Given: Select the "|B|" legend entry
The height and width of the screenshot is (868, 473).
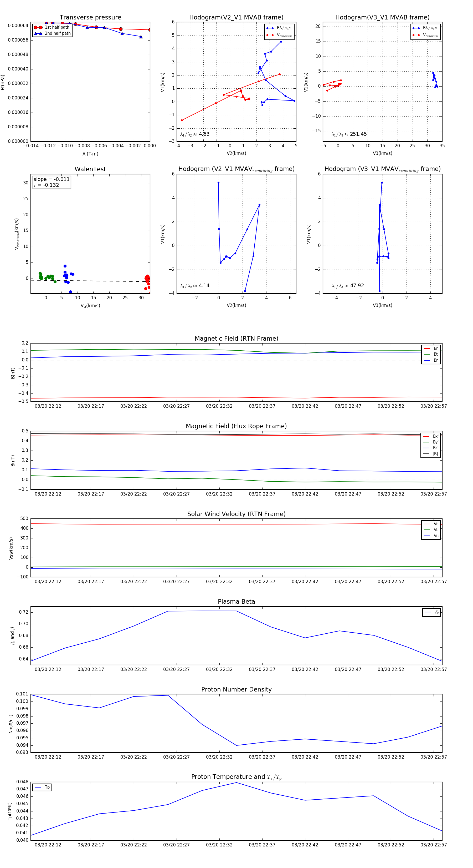Looking at the screenshot, I should tap(431, 454).
